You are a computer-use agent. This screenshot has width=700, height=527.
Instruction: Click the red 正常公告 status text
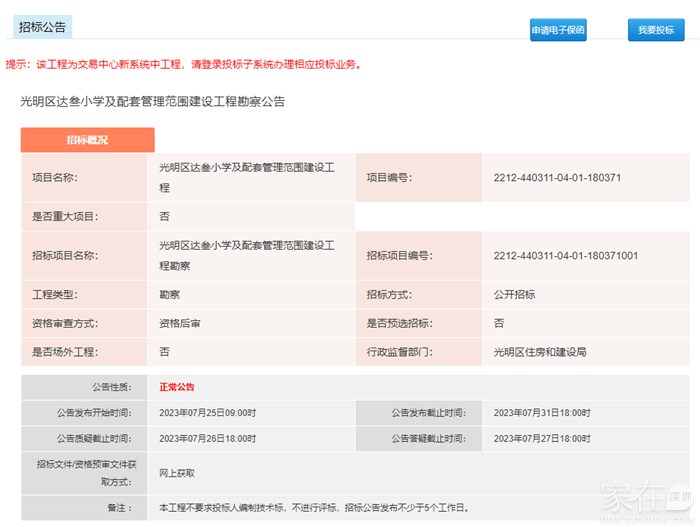tap(177, 387)
